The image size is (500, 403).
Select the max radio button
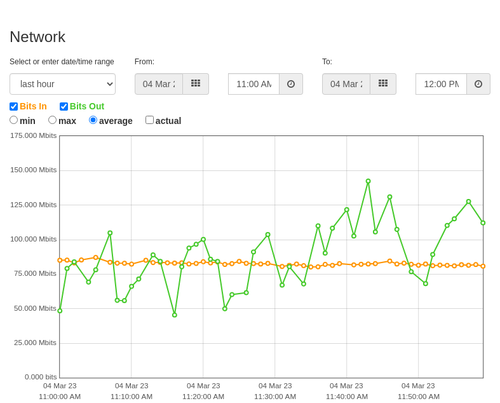click(x=52, y=120)
